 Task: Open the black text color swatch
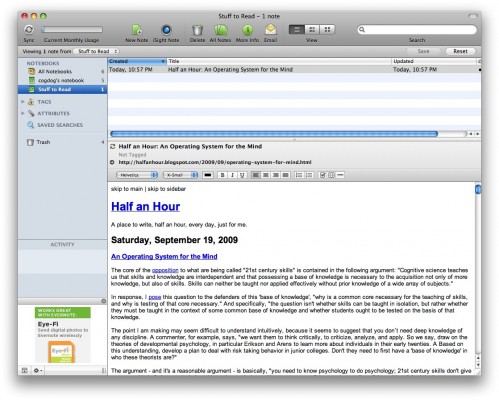click(208, 175)
